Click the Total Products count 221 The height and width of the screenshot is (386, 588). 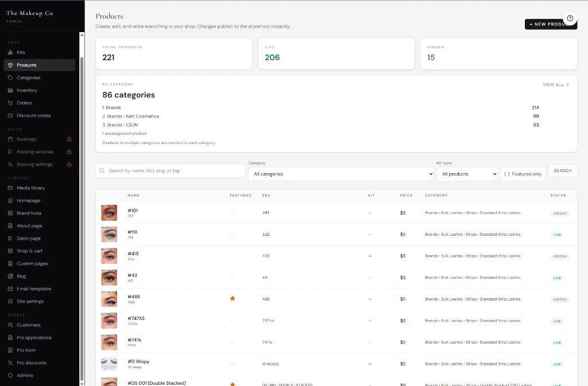click(109, 58)
